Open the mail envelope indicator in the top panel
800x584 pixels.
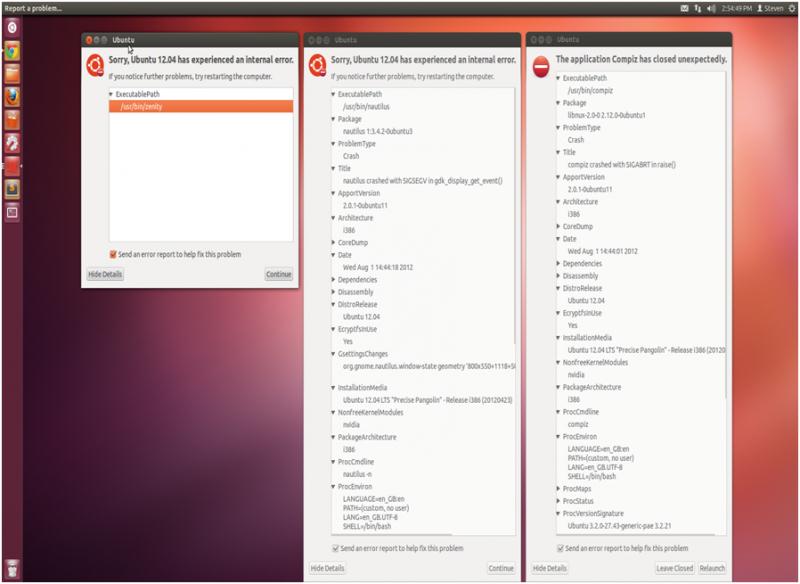point(684,8)
